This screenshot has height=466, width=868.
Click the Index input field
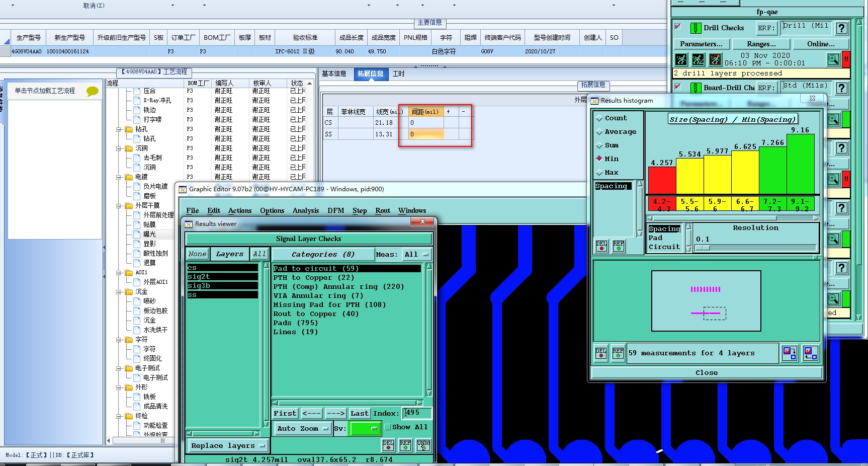(417, 413)
